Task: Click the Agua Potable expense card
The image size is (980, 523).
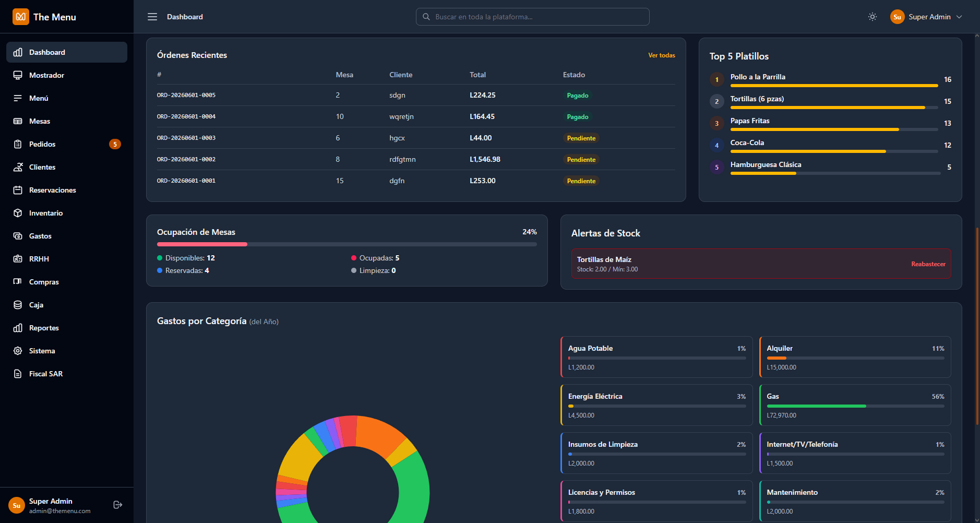Action: (x=656, y=357)
